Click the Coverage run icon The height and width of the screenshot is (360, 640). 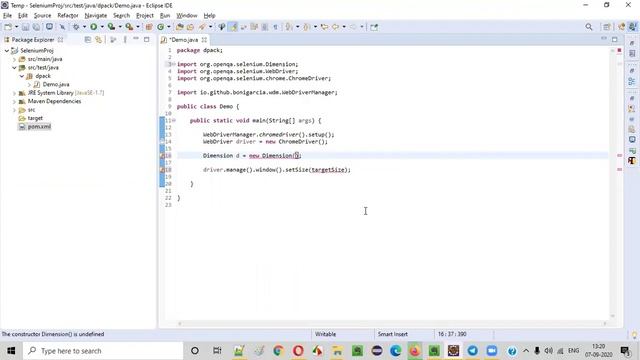[x=111, y=27]
